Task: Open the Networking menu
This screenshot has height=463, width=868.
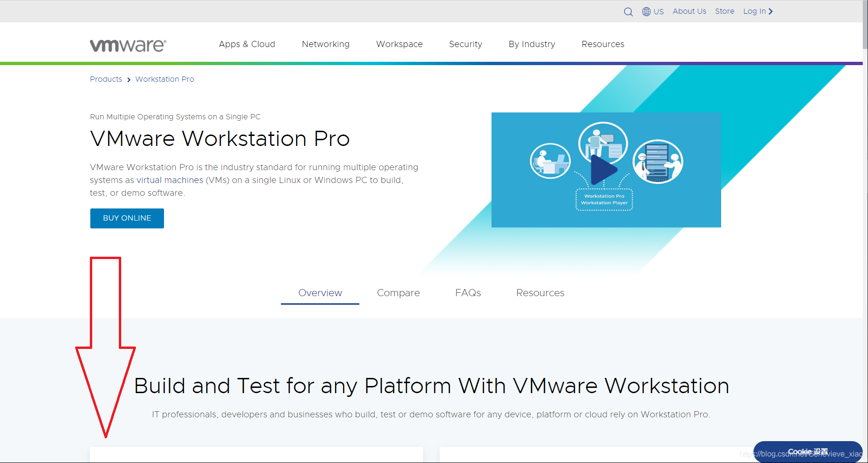Action: [x=326, y=44]
